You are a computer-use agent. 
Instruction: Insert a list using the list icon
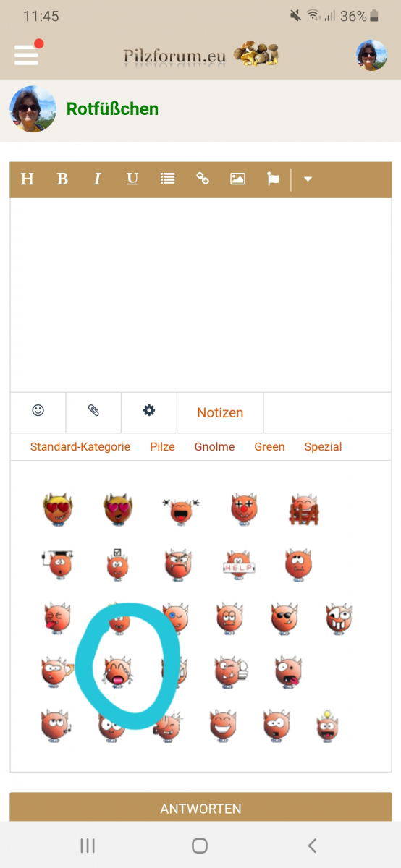tap(168, 179)
